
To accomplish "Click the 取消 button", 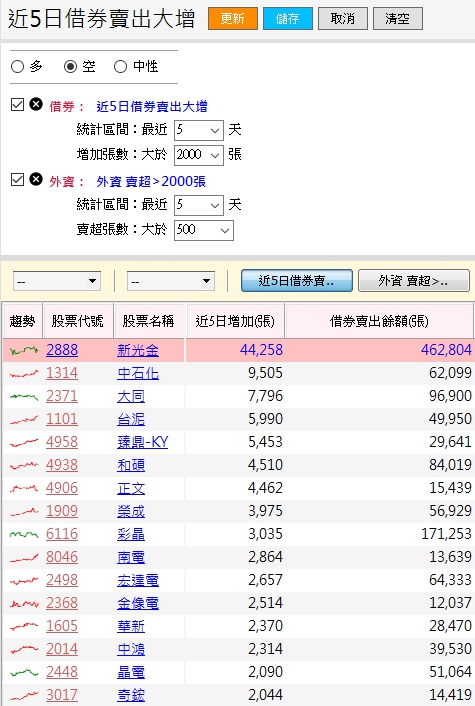I will click(x=343, y=18).
